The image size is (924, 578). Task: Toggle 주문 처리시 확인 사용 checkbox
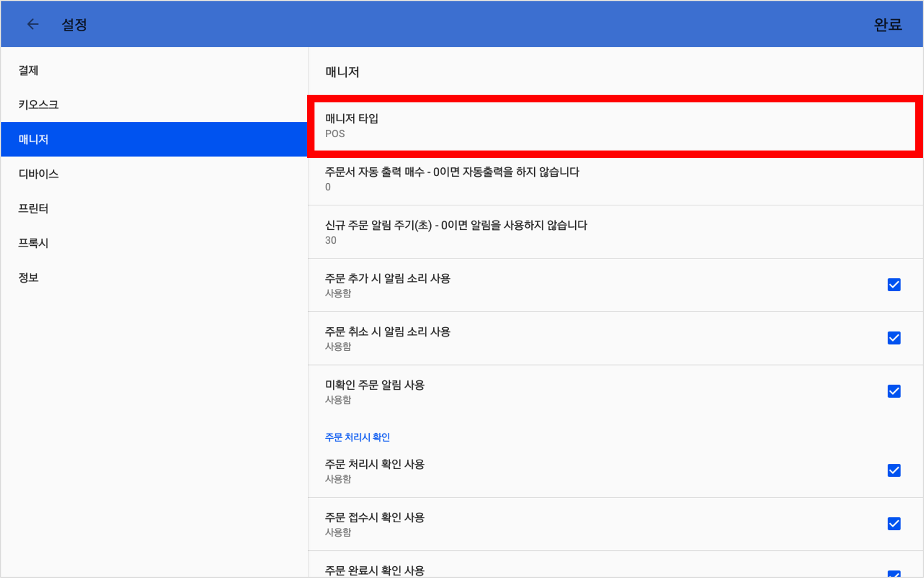[x=894, y=470]
